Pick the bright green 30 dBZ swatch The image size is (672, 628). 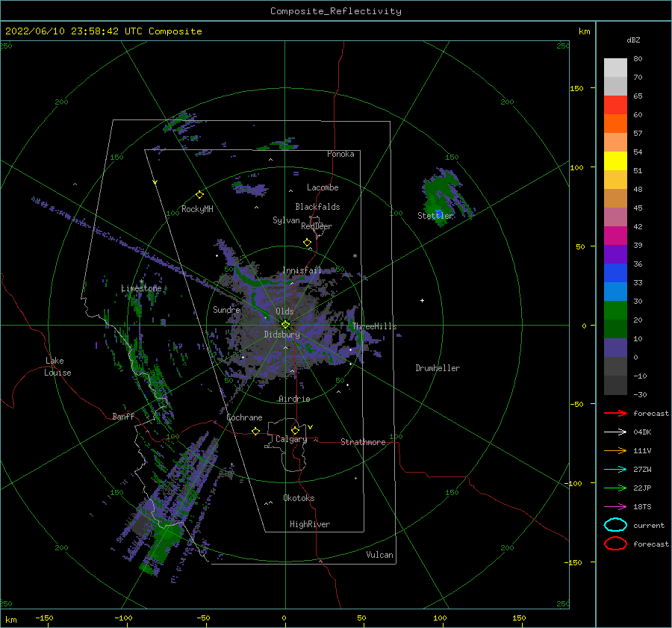[615, 311]
